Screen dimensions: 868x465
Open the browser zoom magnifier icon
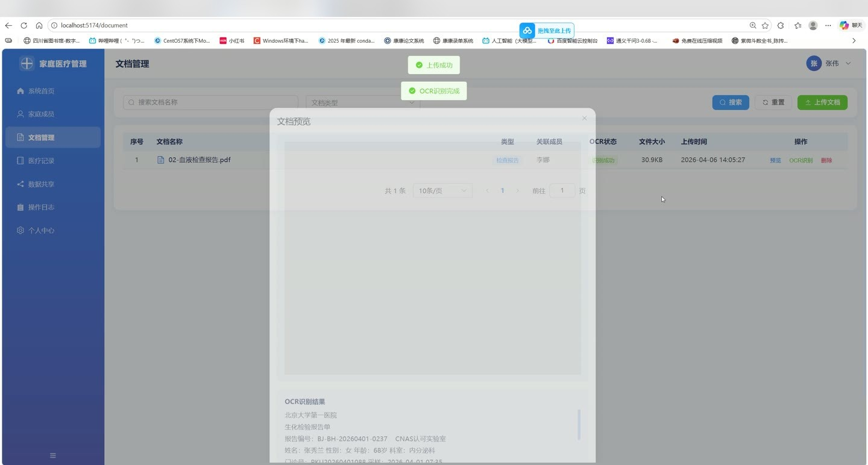click(x=753, y=25)
